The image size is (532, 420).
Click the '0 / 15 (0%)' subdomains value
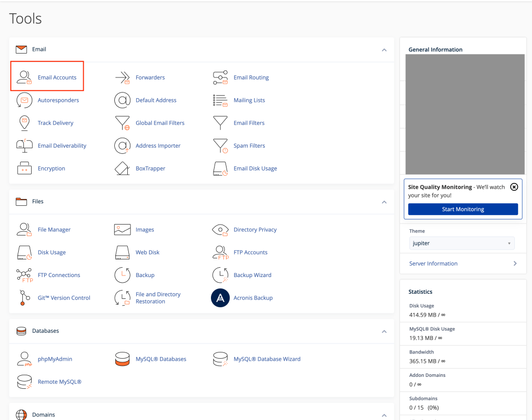tap(424, 408)
